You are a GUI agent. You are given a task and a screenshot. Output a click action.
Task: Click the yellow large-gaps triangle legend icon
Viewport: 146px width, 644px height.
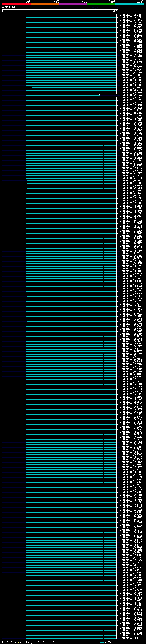point(19,642)
